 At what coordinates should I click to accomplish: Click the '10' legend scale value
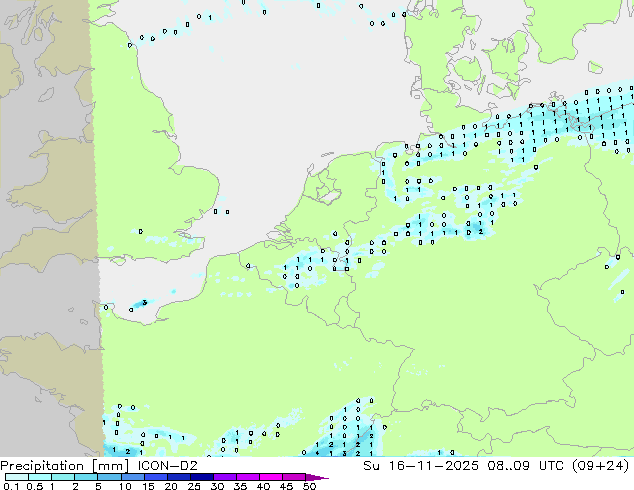pos(125,486)
